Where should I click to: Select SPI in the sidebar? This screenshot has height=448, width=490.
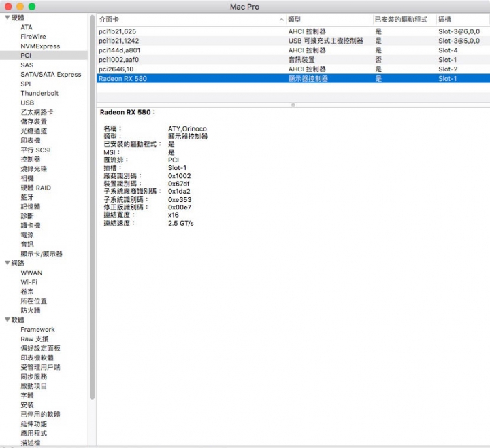(x=26, y=84)
